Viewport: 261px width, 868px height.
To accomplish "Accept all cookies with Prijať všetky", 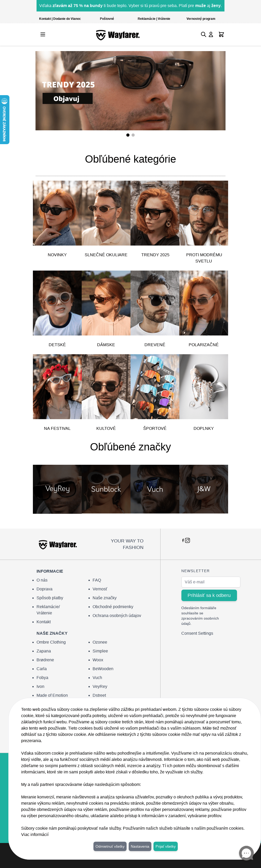I will 165,846.
